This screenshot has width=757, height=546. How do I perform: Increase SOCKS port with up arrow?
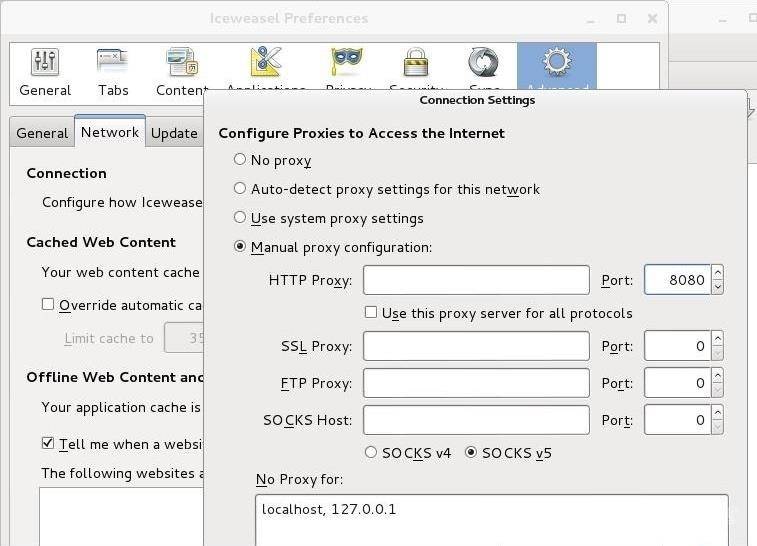point(717,413)
